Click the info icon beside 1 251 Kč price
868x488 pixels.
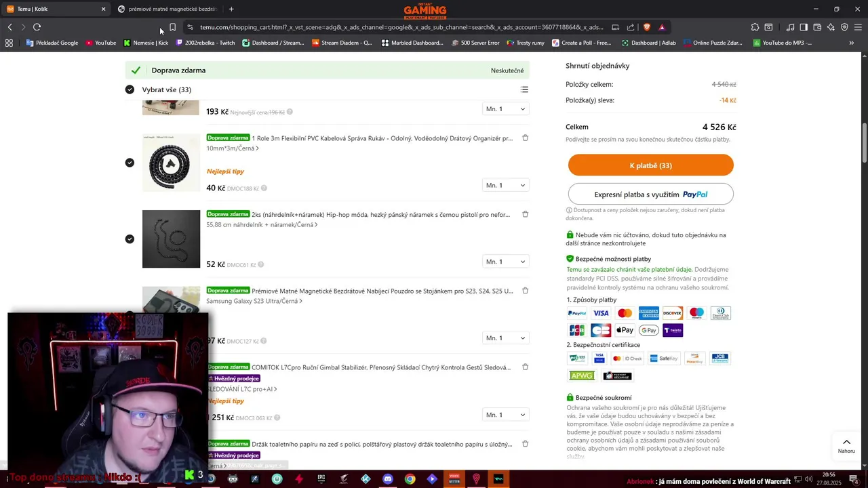coord(277,418)
